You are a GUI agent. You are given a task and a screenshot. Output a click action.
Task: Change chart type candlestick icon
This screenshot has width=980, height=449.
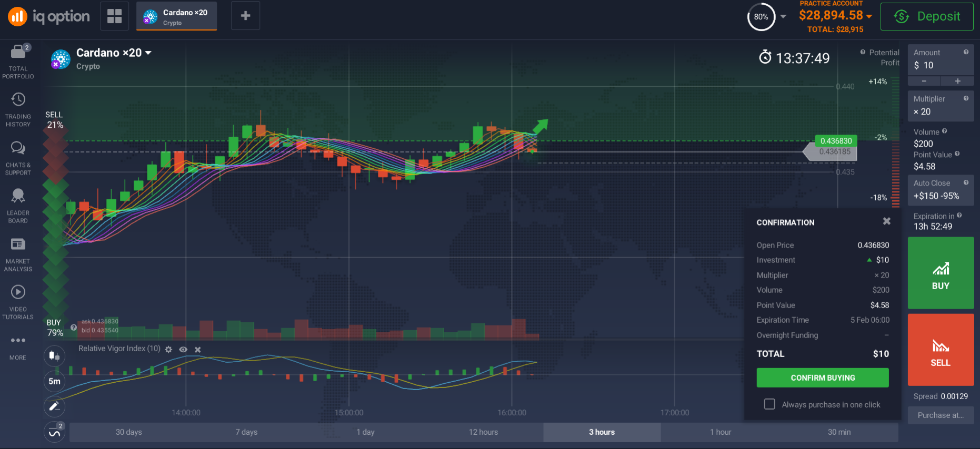tap(54, 356)
